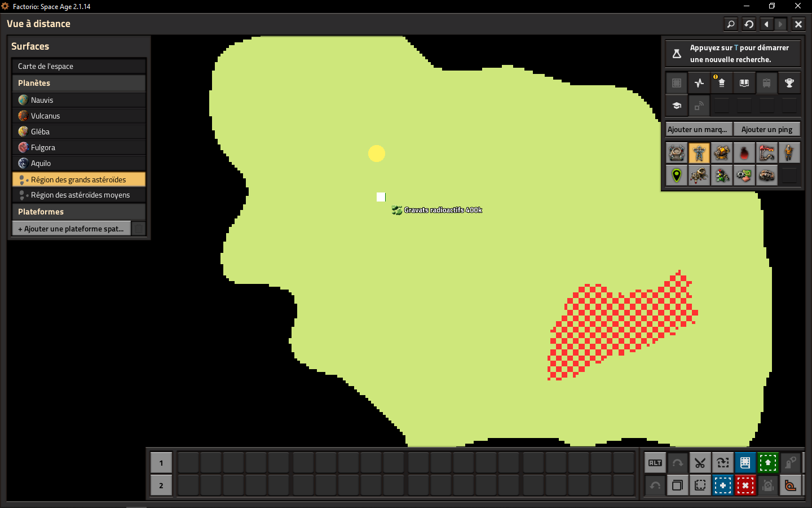This screenshot has width=812, height=508.
Task: Click the research flask icon
Action: coord(677,54)
